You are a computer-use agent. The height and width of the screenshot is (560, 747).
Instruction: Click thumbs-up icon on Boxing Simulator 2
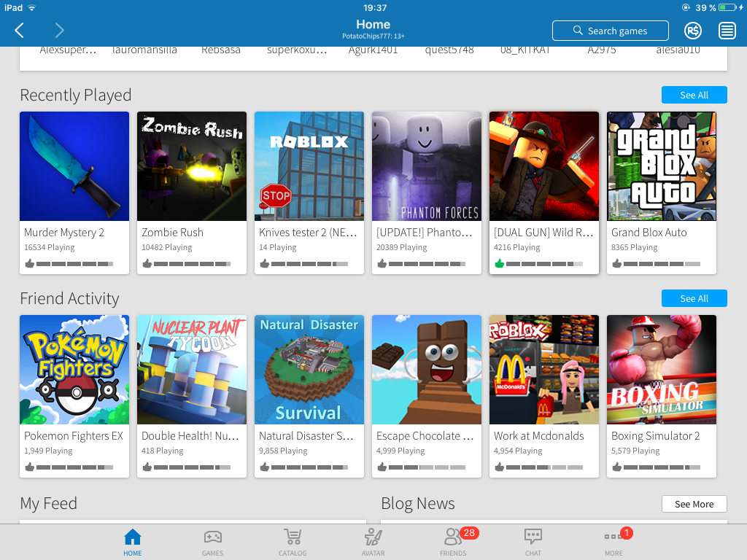[617, 467]
